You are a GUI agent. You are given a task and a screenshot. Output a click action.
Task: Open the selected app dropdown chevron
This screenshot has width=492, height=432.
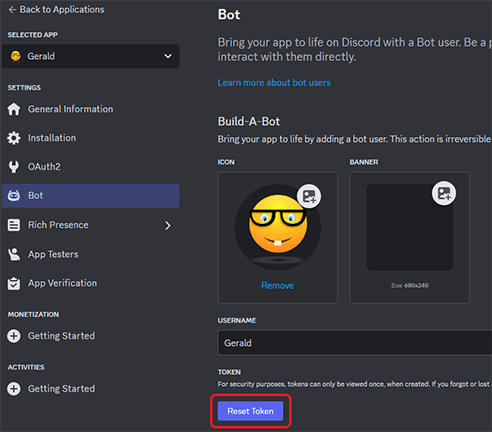click(168, 56)
